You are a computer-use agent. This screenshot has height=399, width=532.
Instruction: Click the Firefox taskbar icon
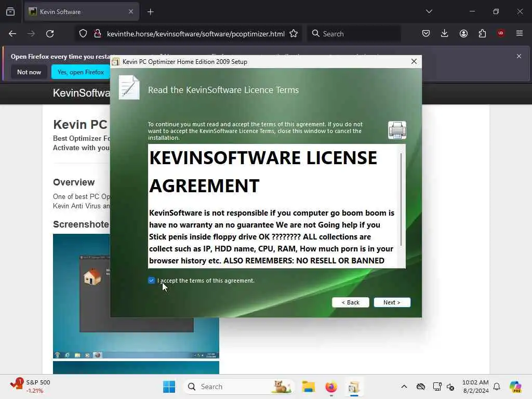(x=331, y=387)
